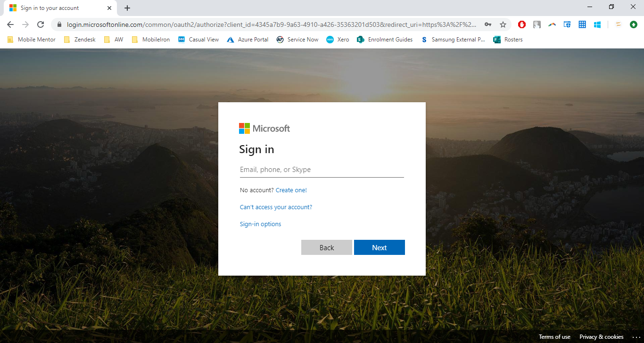The height and width of the screenshot is (343, 644).
Task: Close the 'Sign in to your account' tab
Action: [x=109, y=8]
